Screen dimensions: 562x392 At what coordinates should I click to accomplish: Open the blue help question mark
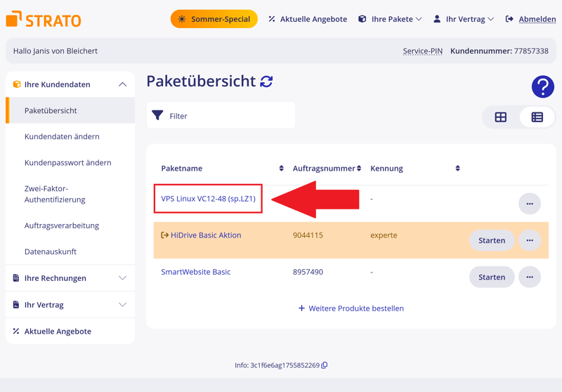pos(542,86)
